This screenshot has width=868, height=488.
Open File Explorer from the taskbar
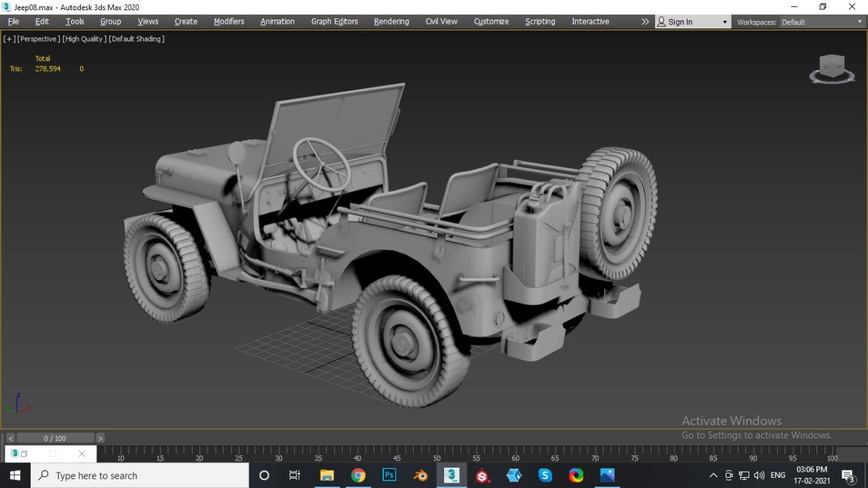click(x=327, y=476)
